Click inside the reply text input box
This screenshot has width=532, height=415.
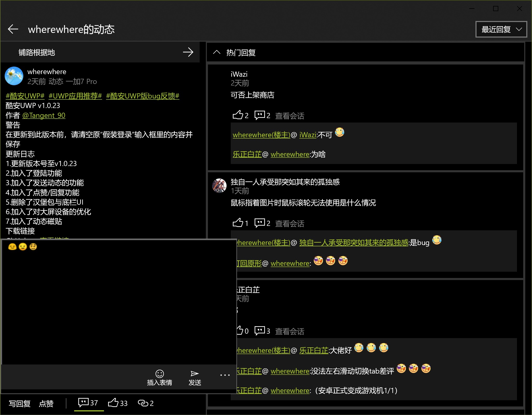119,306
